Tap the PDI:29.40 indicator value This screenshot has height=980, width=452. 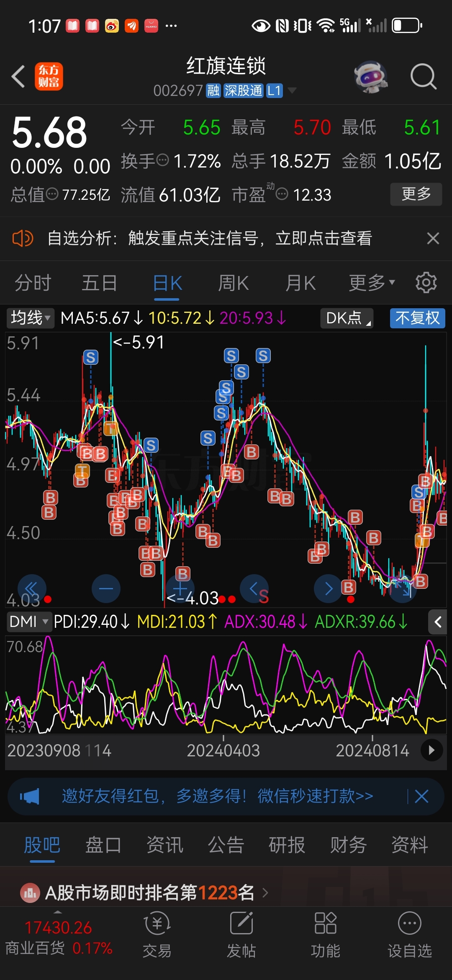(x=92, y=622)
